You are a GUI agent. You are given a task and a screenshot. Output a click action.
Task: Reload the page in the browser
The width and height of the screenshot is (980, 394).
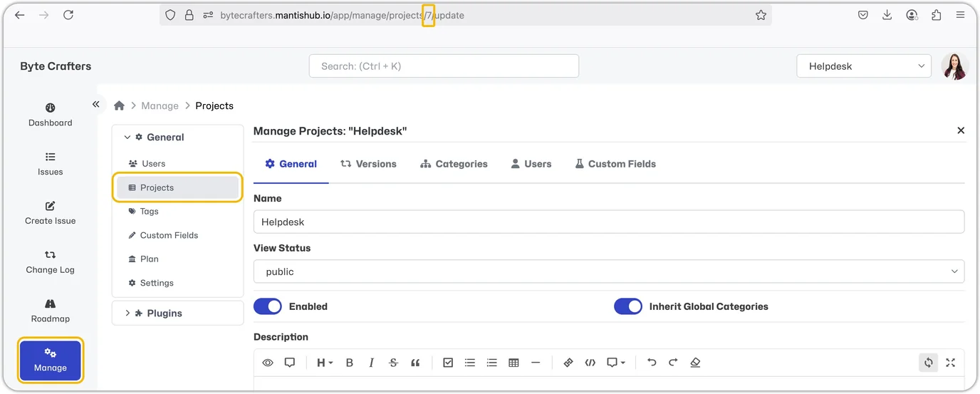[68, 15]
